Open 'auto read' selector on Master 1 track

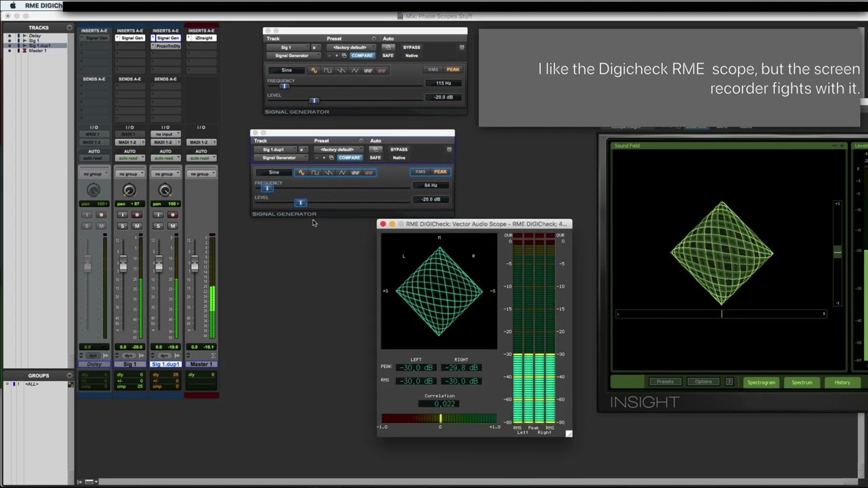pyautogui.click(x=201, y=159)
